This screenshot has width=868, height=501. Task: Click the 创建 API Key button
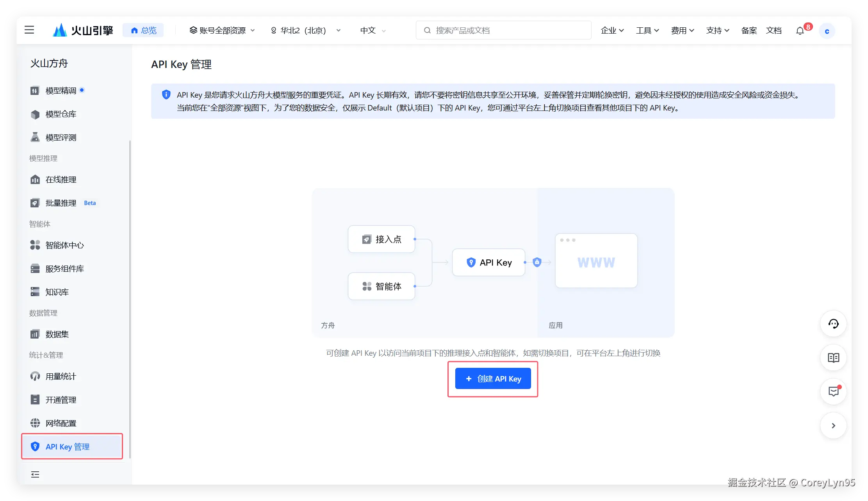[492, 378]
